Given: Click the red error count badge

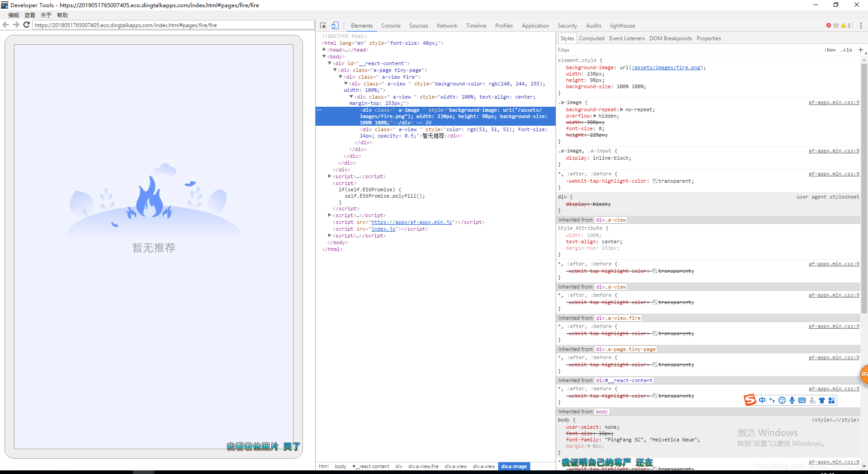Looking at the screenshot, I should (832, 26).
